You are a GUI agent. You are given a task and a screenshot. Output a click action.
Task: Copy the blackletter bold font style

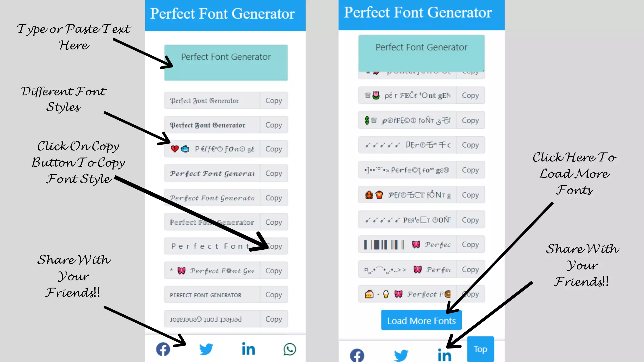pyautogui.click(x=273, y=125)
